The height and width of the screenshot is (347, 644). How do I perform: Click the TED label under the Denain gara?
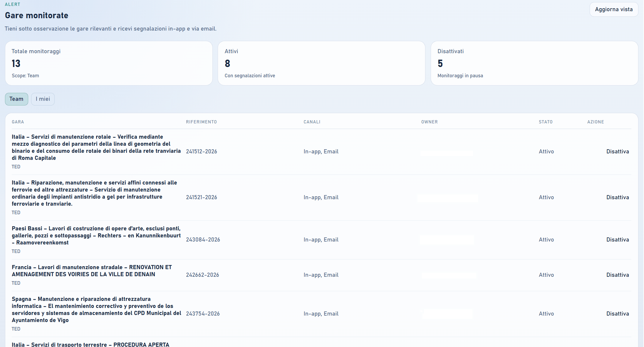click(x=16, y=283)
